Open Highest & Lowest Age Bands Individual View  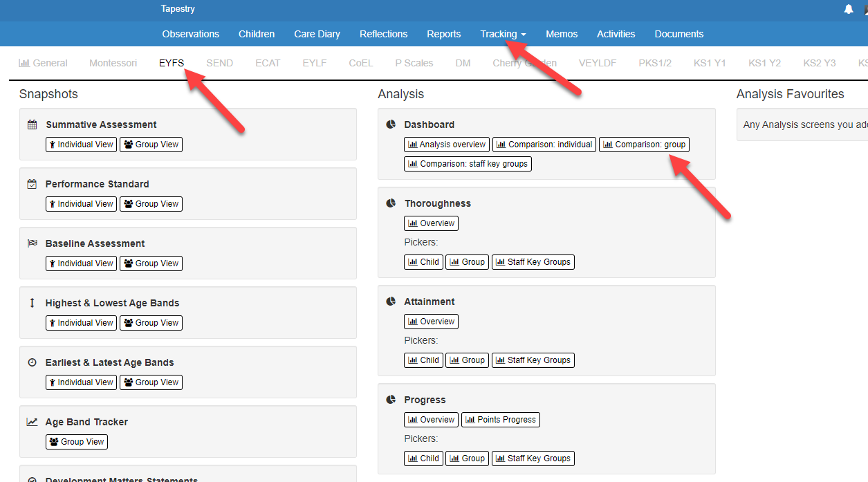pyautogui.click(x=82, y=323)
